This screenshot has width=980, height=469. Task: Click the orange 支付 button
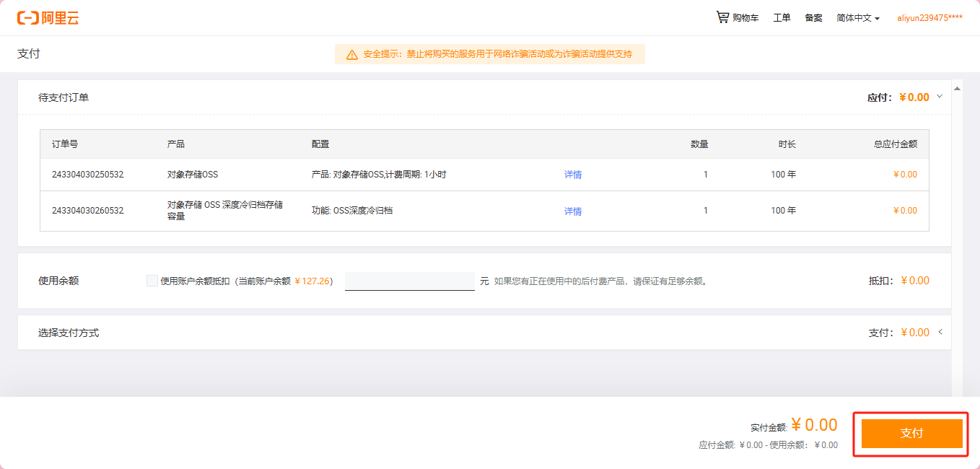pyautogui.click(x=912, y=434)
